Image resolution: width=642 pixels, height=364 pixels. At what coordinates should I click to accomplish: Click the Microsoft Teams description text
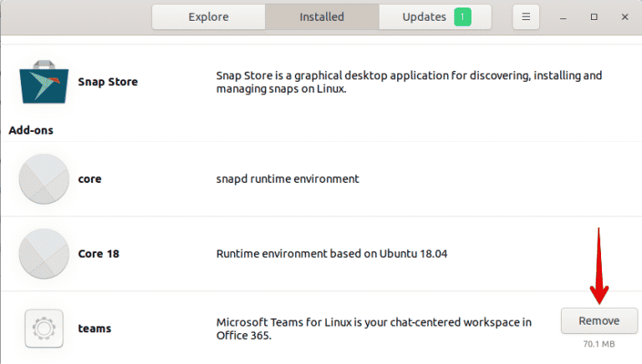374,329
